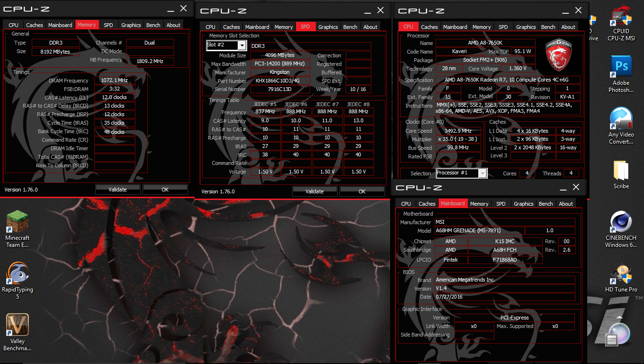The image size is (644, 364).
Task: Open SPD tab in the CPU window
Action: point(503,27)
